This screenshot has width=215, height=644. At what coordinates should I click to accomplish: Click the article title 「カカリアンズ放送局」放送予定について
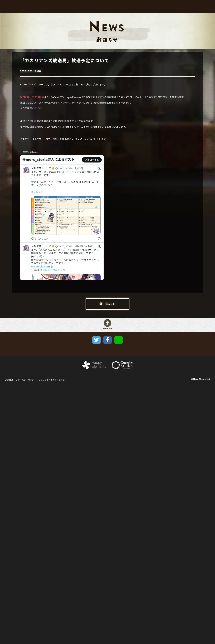pos(64,61)
